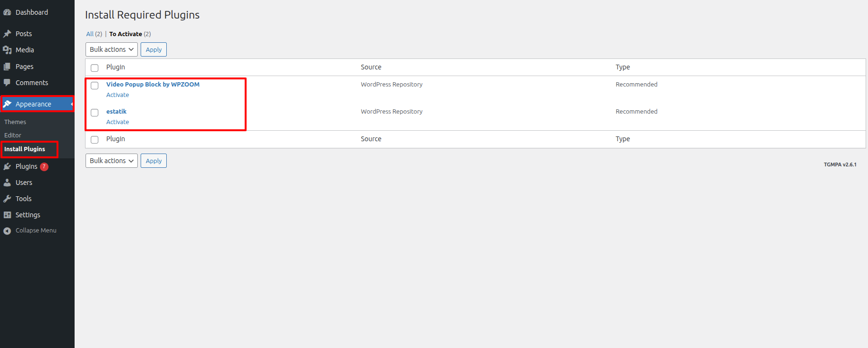Toggle the select-all checkbox in table header
The width and height of the screenshot is (868, 348).
(x=95, y=68)
